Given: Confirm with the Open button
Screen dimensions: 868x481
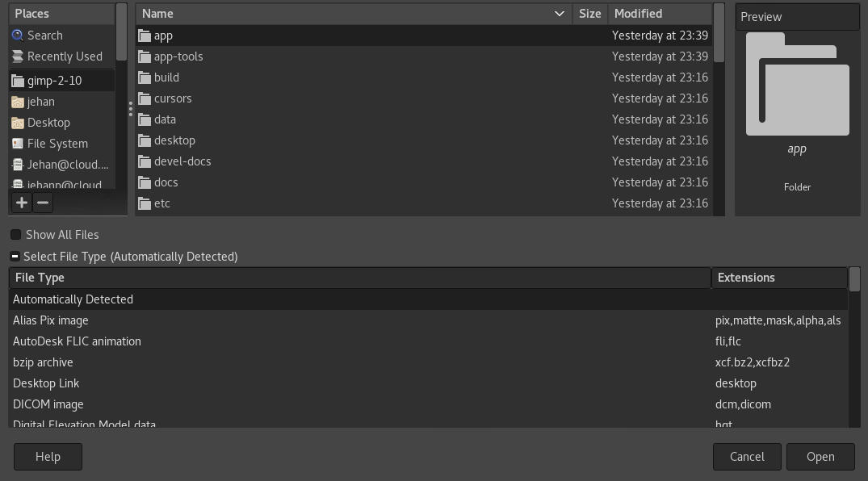Looking at the screenshot, I should click(820, 456).
